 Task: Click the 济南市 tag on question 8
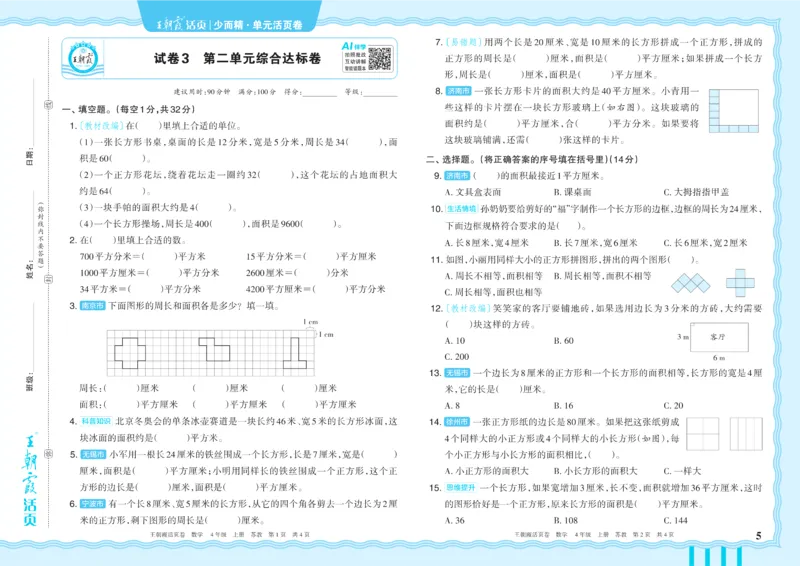(x=458, y=91)
